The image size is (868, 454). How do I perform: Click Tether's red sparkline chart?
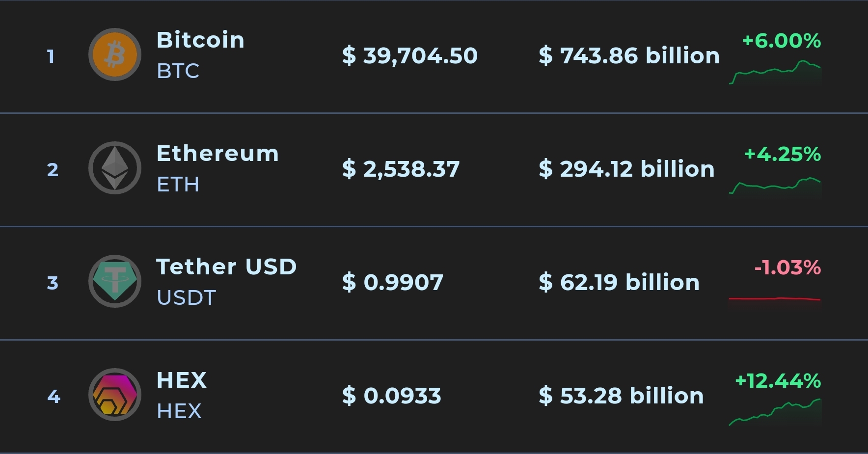click(775, 298)
